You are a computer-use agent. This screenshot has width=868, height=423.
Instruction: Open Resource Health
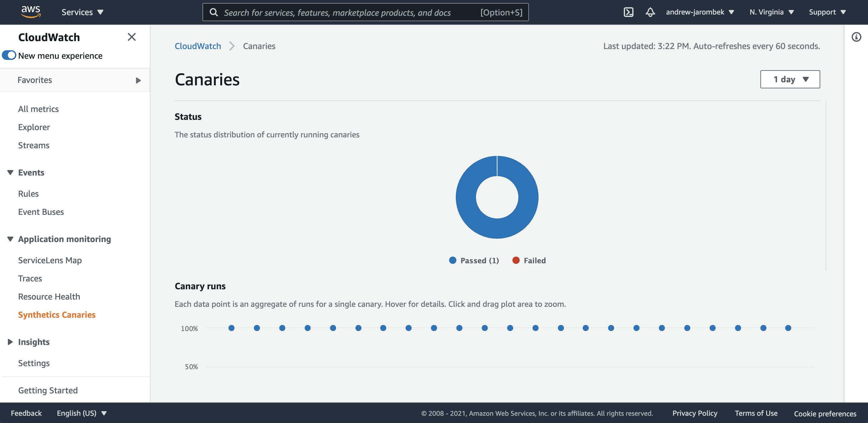point(49,297)
